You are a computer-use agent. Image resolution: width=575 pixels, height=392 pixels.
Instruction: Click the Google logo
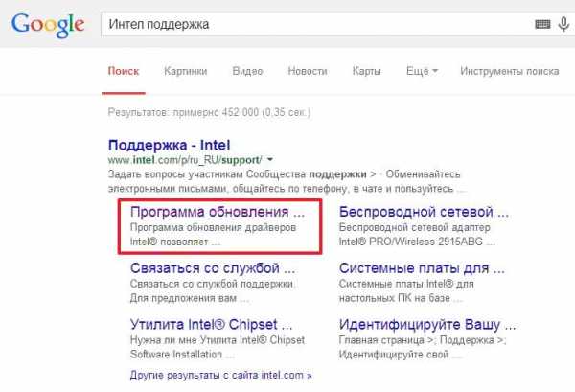[x=48, y=25]
